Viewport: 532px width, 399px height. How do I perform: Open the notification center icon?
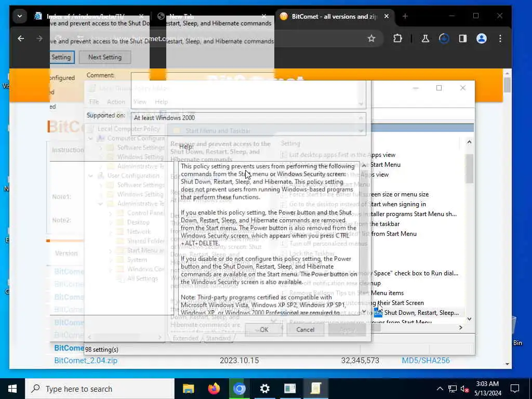(x=515, y=389)
